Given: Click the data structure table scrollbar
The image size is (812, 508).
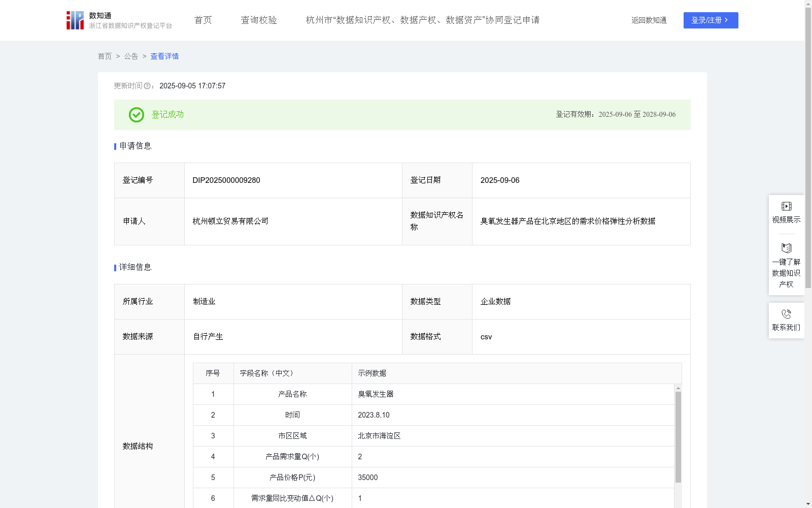Looking at the screenshot, I should coord(678,437).
